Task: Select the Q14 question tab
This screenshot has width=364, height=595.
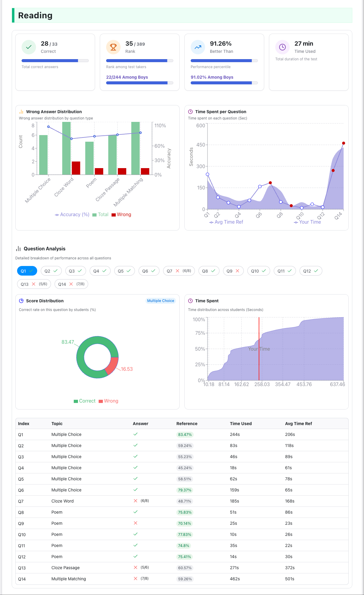Action: (x=71, y=284)
